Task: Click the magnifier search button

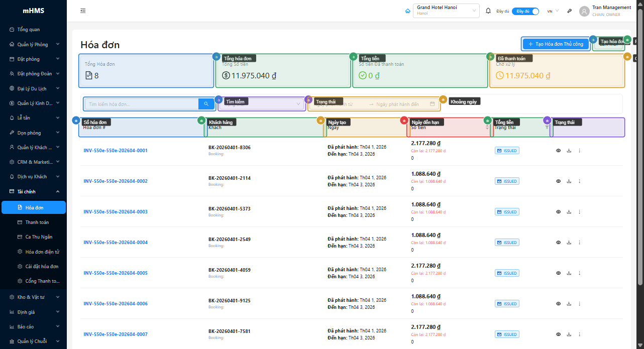Action: pyautogui.click(x=206, y=104)
